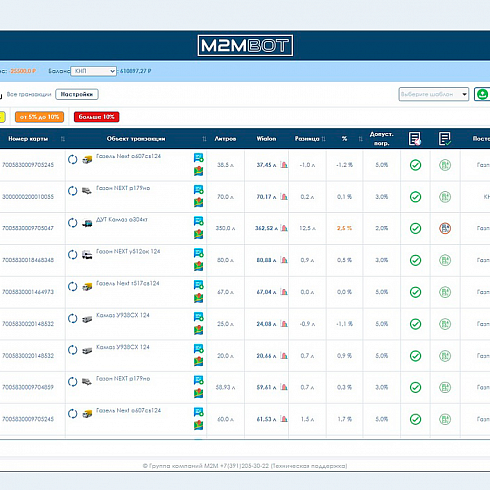Open the КНП balance dropdown
The height and width of the screenshot is (490, 490).
click(x=93, y=71)
